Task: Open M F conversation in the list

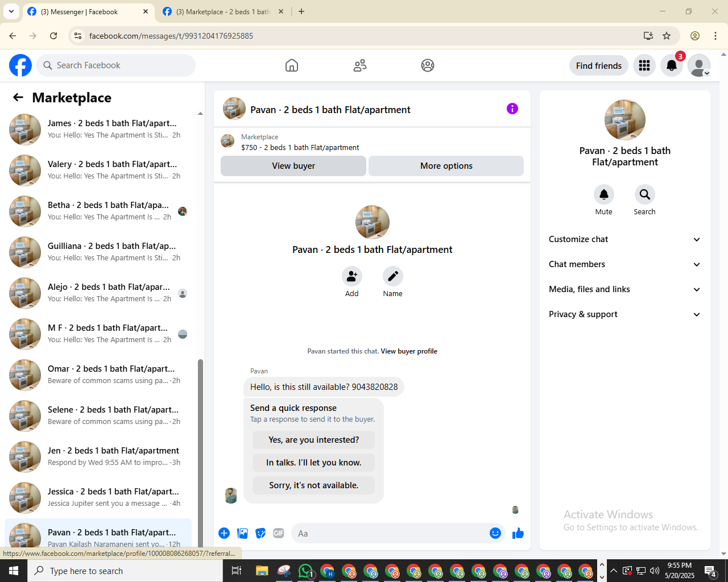Action: click(98, 334)
